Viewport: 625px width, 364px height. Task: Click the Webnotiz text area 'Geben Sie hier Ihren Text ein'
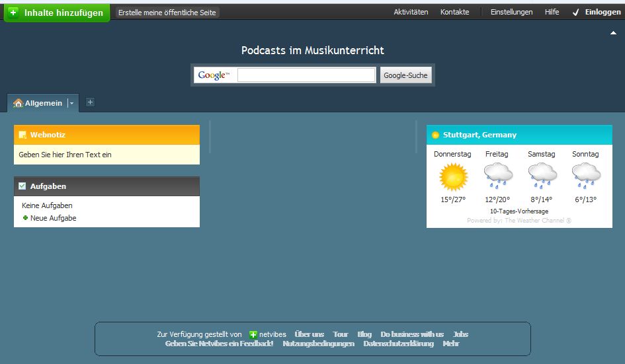pyautogui.click(x=107, y=155)
